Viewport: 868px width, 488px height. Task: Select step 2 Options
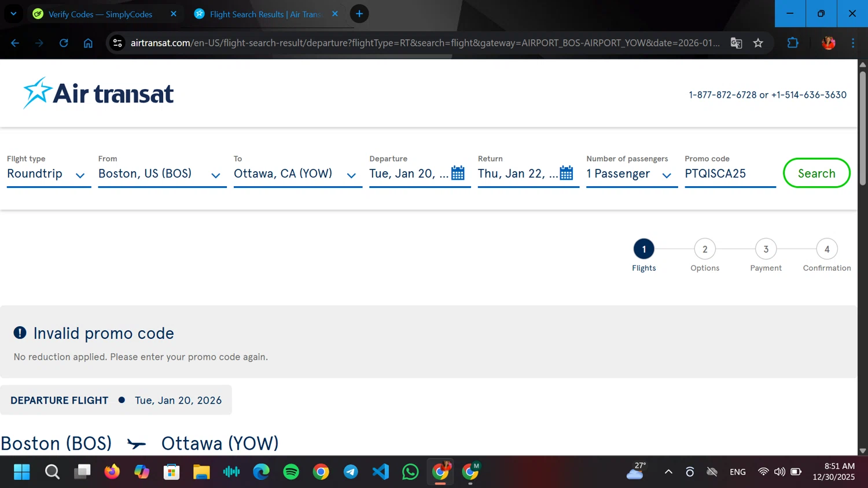tap(705, 249)
